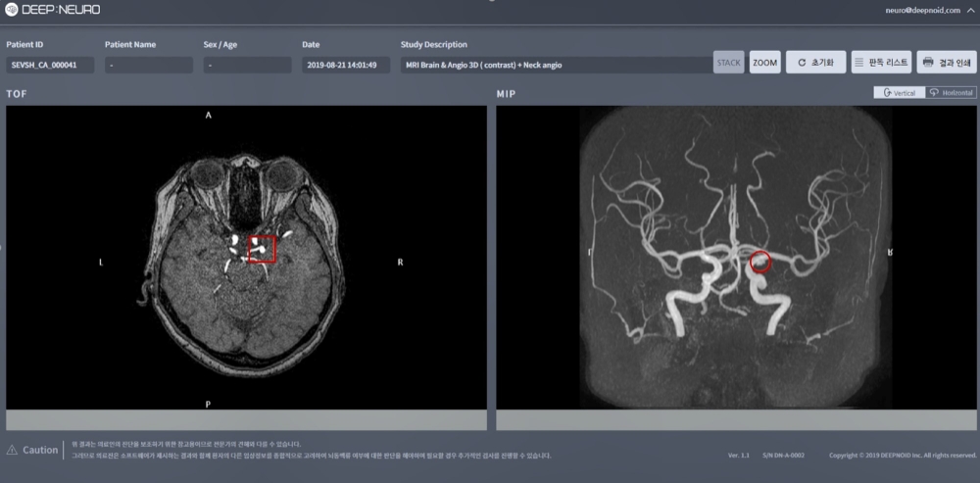Click the DEEP:NEURO brain logo icon
The height and width of the screenshot is (483, 980).
11,9
